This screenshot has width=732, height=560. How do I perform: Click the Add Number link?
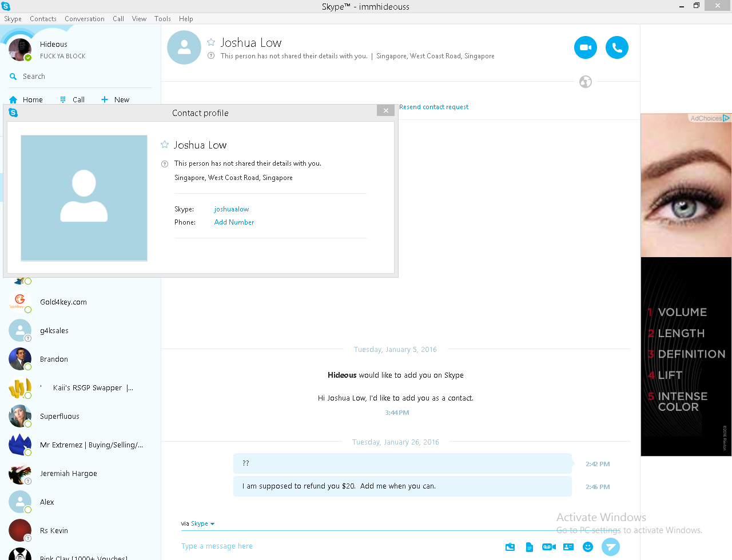(234, 222)
